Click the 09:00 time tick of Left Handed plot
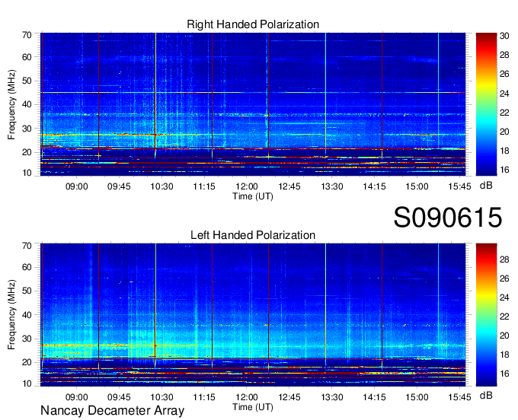This screenshot has height=420, width=518. click(x=77, y=397)
